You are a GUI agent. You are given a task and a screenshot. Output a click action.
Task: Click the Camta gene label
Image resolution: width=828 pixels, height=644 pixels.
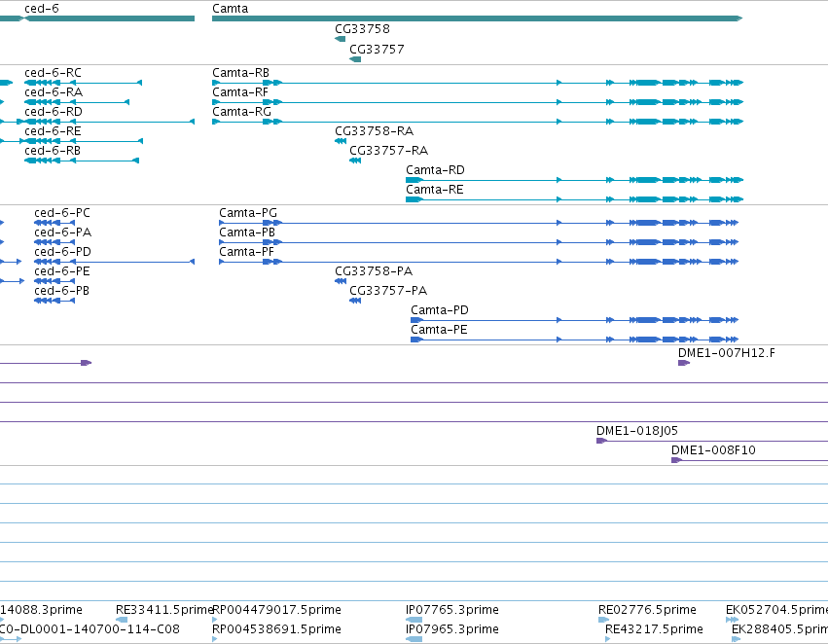click(231, 9)
